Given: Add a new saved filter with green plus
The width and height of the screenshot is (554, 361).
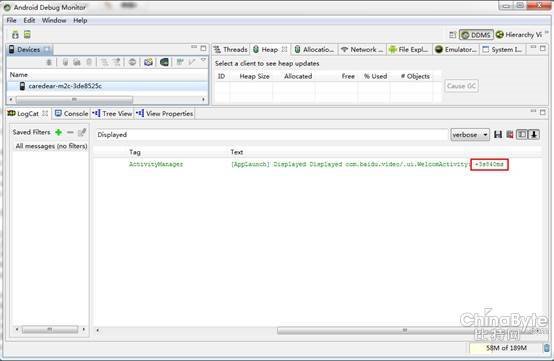Looking at the screenshot, I should click(x=59, y=132).
